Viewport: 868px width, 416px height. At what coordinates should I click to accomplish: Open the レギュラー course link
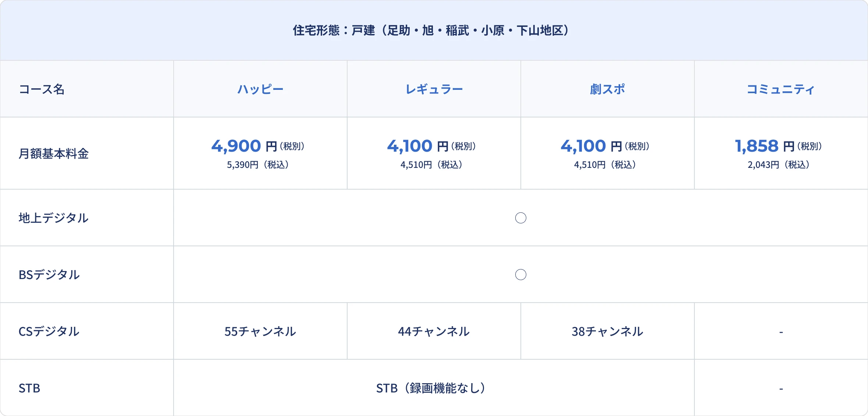click(434, 89)
